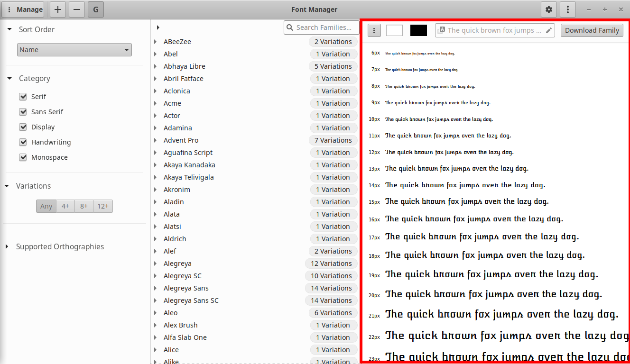Screen dimensions: 630x364
Task: Click the preview text entry field
Action: 495,30
